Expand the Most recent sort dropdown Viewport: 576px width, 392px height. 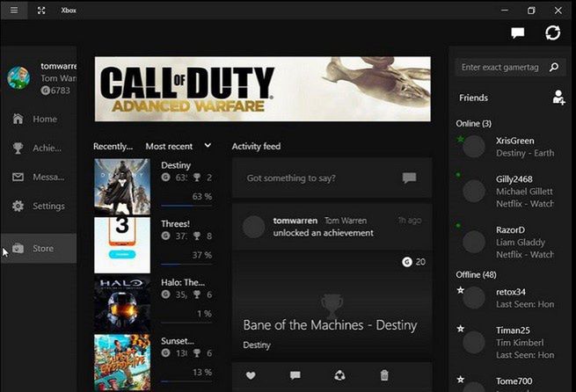pyautogui.click(x=179, y=146)
